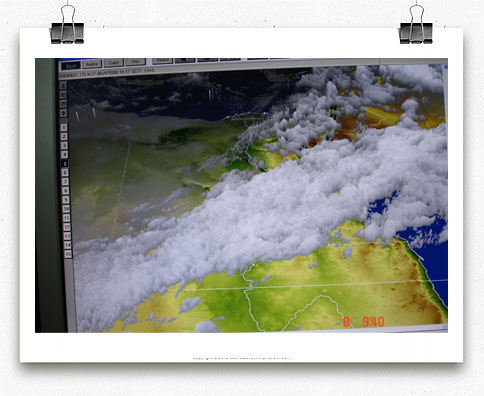
Task: Select frame number 1 in sidebar
Action: point(64,127)
